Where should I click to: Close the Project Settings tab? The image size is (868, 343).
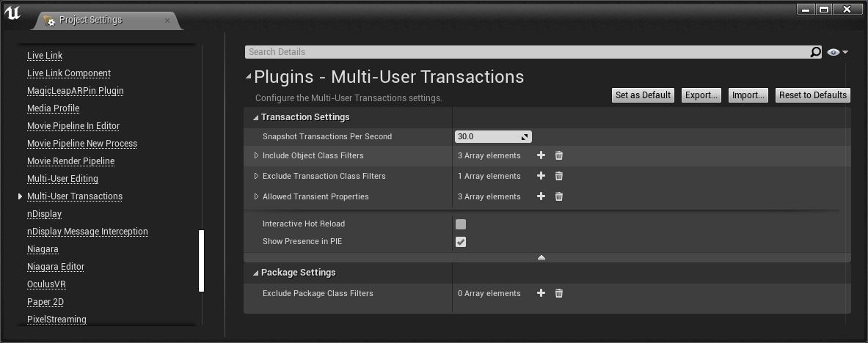click(167, 21)
